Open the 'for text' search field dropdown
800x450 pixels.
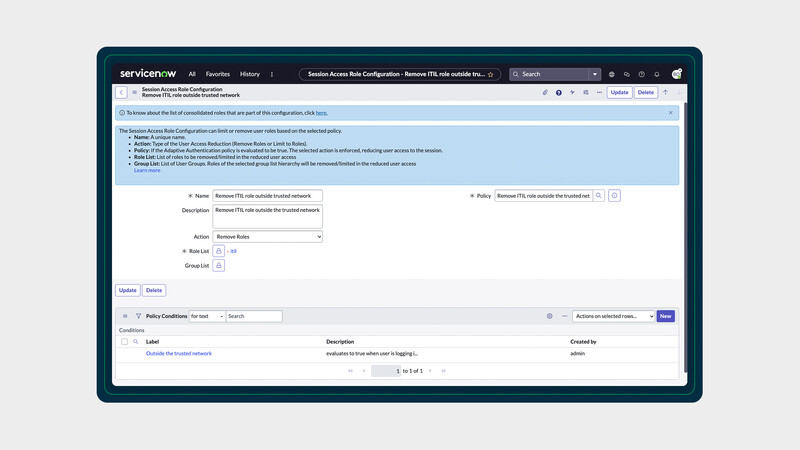(206, 316)
